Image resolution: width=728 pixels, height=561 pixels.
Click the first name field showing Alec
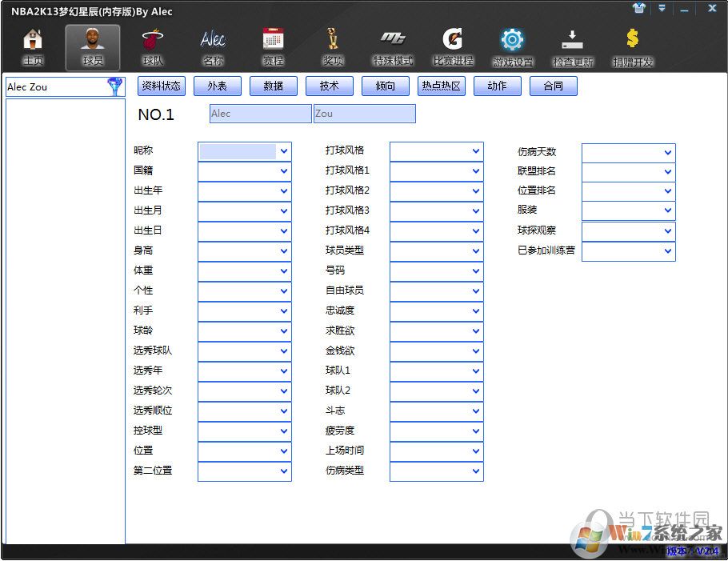pos(259,114)
